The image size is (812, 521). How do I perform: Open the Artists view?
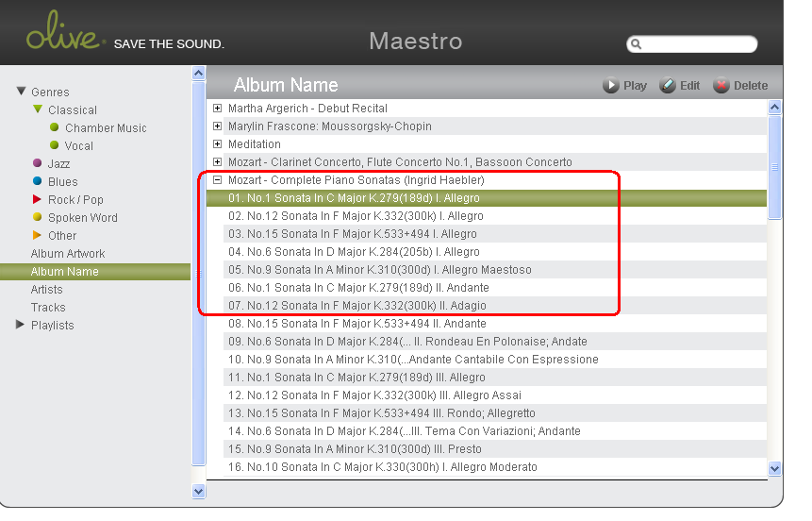(46, 289)
